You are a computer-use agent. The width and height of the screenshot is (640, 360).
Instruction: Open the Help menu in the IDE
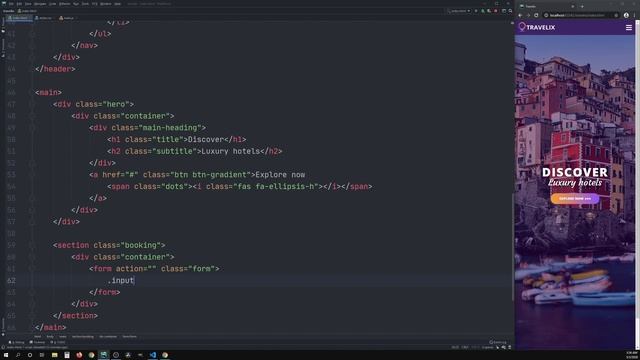118,4
